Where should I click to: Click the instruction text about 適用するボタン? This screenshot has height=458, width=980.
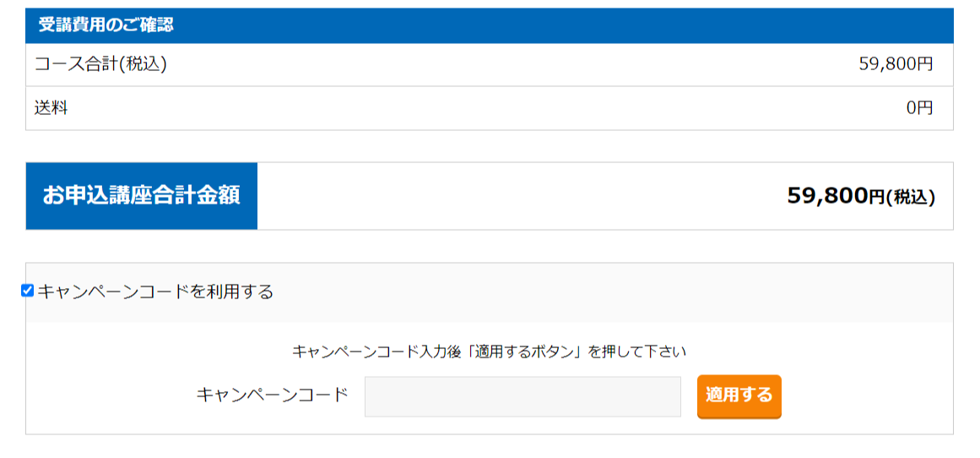pyautogui.click(x=490, y=352)
